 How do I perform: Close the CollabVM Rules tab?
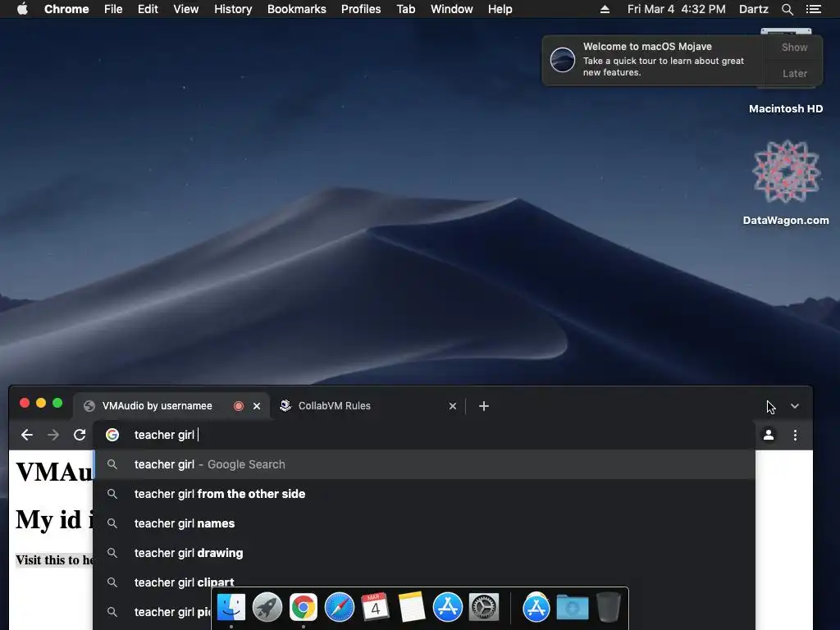pos(453,406)
